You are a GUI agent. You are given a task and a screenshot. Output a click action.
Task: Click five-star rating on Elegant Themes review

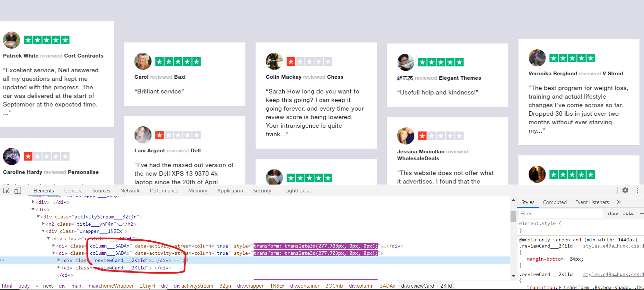pos(441,62)
